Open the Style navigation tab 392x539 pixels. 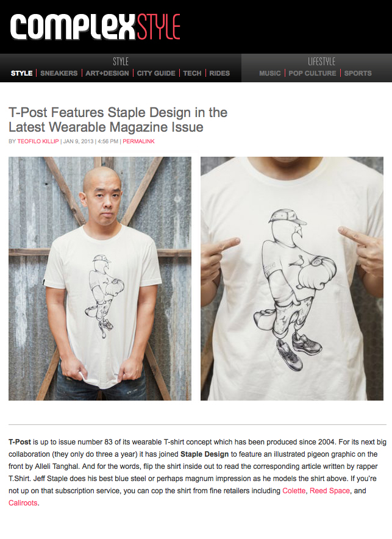tap(21, 73)
